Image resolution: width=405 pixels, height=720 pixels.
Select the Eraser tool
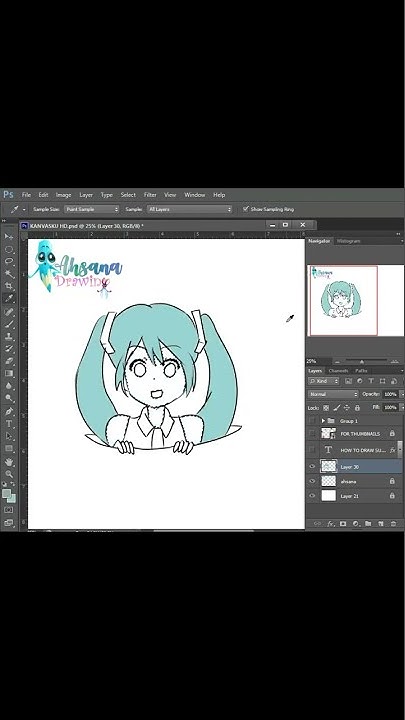[9, 362]
